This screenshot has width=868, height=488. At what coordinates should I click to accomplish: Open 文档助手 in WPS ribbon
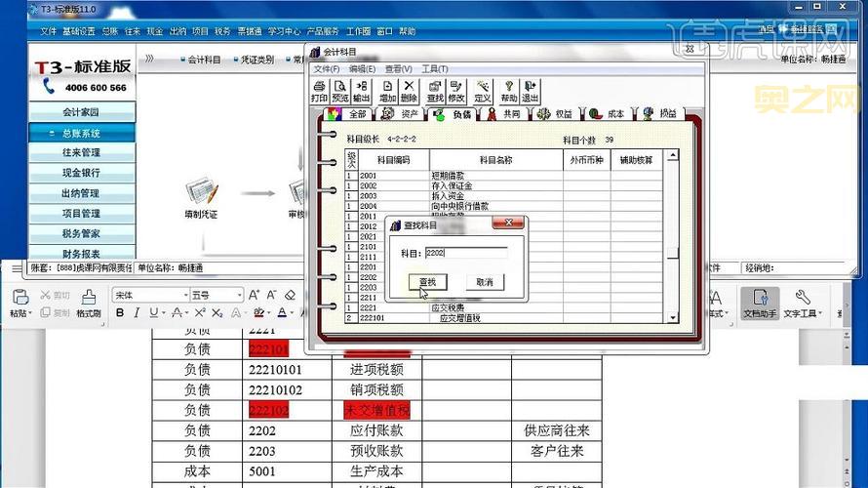point(760,303)
